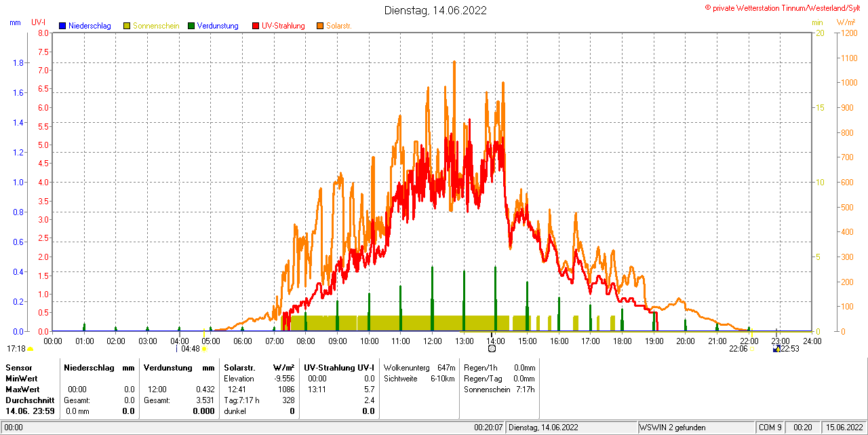The width and height of the screenshot is (868, 435).
Task: Click the MinWert row label
Action: [x=22, y=378]
